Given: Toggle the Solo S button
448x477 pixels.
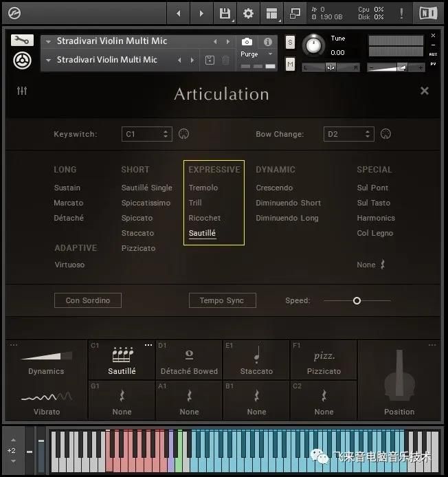Looking at the screenshot, I should click(x=290, y=42).
